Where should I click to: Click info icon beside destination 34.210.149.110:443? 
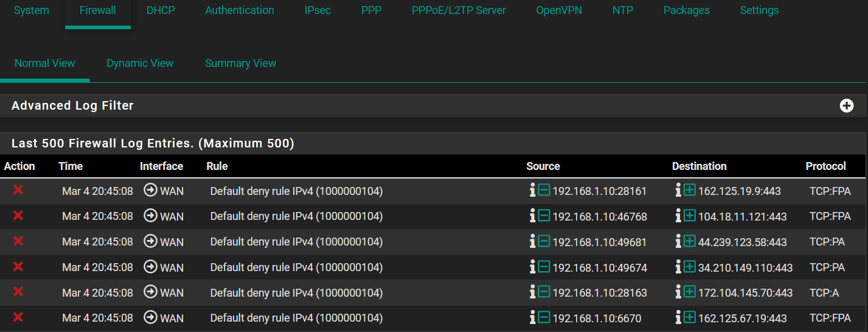pyautogui.click(x=678, y=267)
